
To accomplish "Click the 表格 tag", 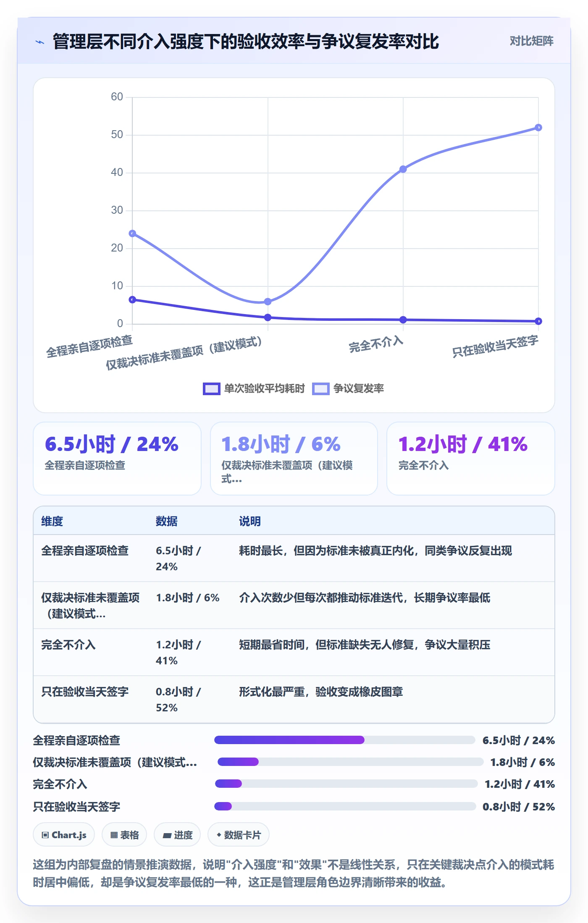I will pyautogui.click(x=124, y=835).
